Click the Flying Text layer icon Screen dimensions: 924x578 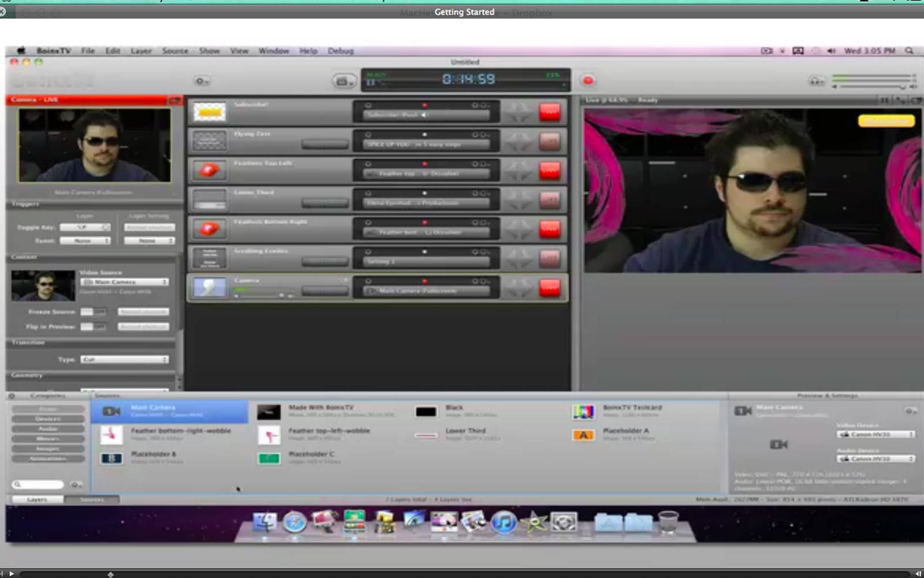coord(209,141)
